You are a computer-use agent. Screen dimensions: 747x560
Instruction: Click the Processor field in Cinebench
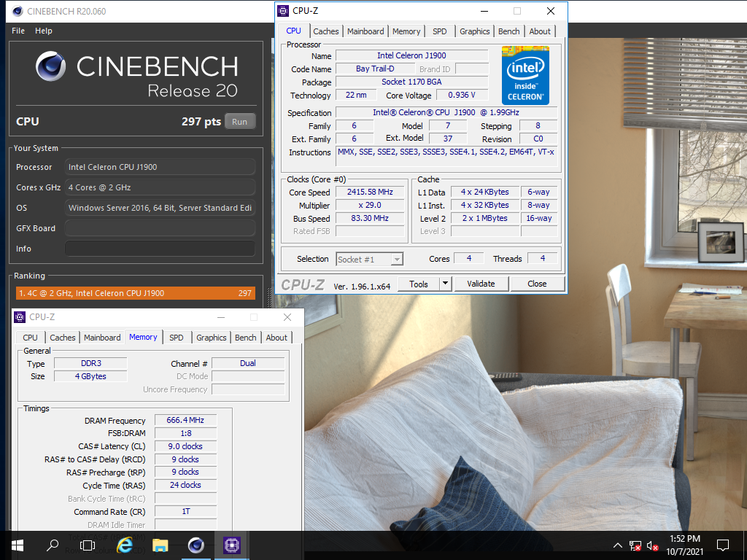(160, 167)
